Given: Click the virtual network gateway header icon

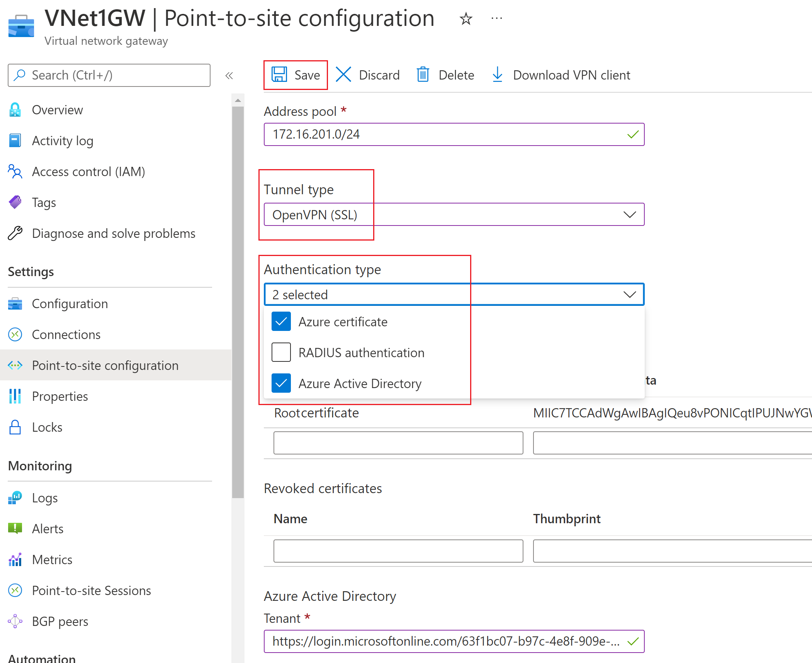Looking at the screenshot, I should (21, 26).
